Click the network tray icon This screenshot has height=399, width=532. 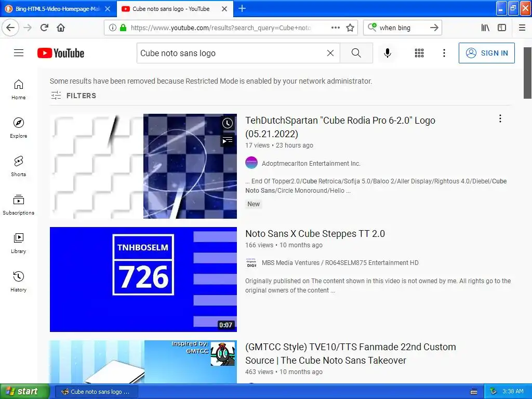pos(494,392)
